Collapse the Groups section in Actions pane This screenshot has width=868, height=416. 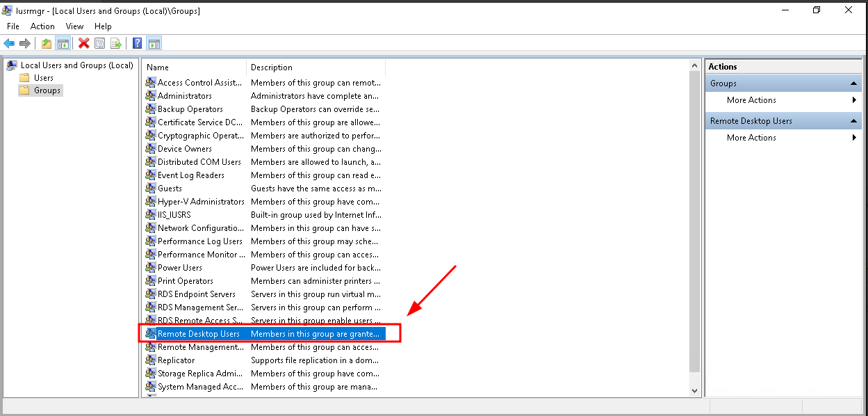pos(854,83)
